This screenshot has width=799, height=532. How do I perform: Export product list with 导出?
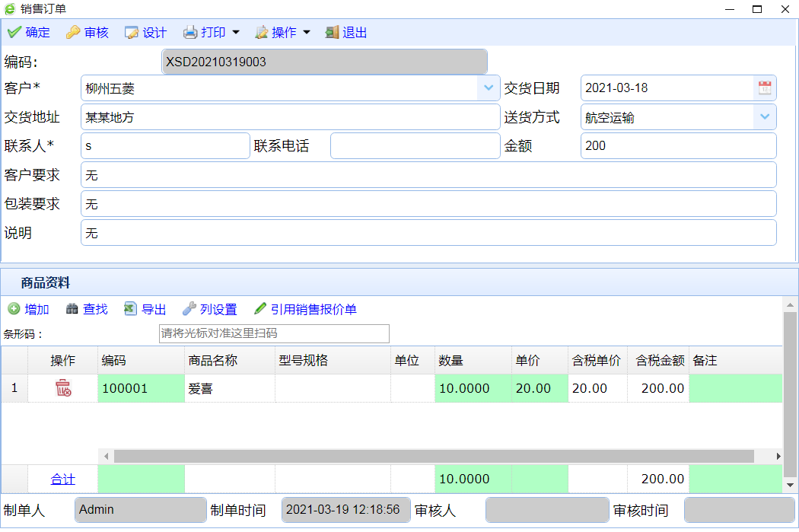(x=131, y=309)
